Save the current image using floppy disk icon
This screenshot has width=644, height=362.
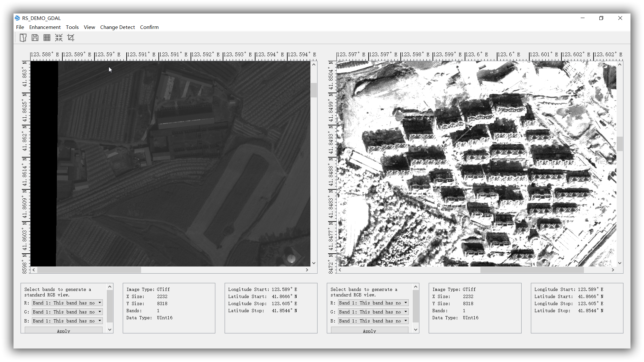pos(34,38)
